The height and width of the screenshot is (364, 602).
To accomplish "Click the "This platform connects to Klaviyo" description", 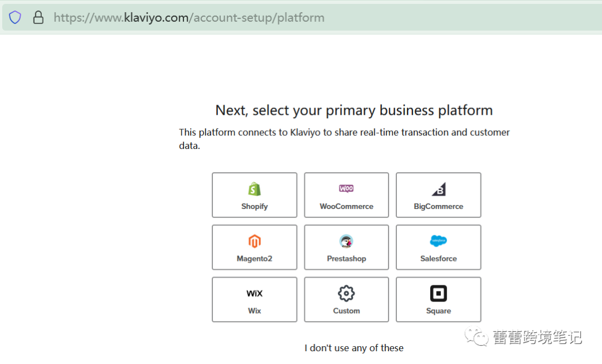I will pyautogui.click(x=344, y=139).
